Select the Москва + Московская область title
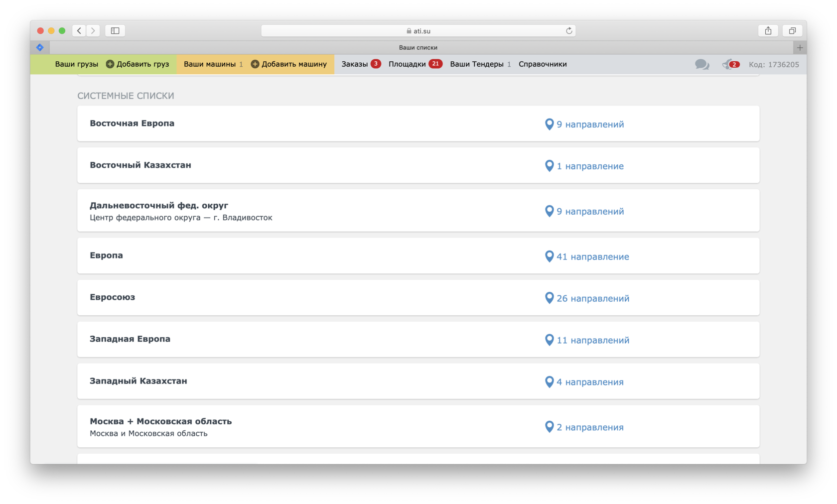 [x=161, y=421]
